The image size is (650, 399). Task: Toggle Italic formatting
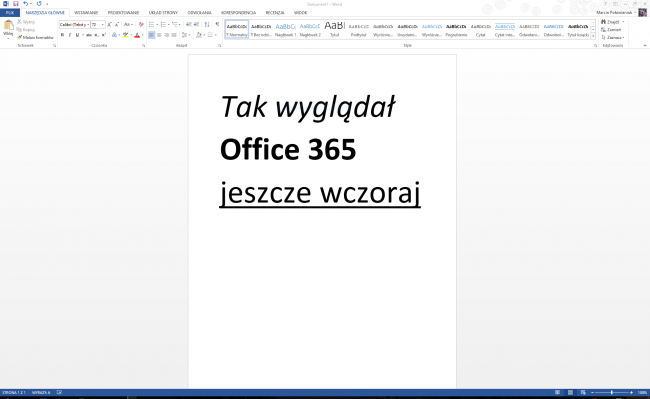coord(70,35)
